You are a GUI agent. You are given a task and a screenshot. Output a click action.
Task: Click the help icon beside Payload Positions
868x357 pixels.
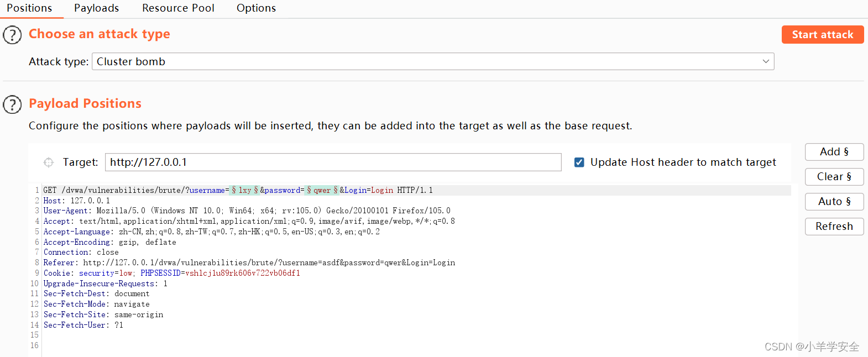coord(12,104)
